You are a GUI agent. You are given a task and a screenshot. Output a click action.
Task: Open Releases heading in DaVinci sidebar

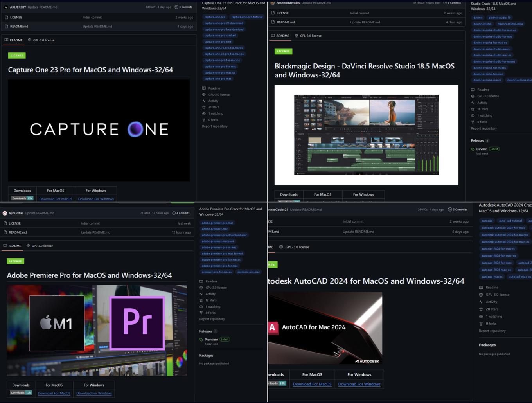click(x=477, y=140)
